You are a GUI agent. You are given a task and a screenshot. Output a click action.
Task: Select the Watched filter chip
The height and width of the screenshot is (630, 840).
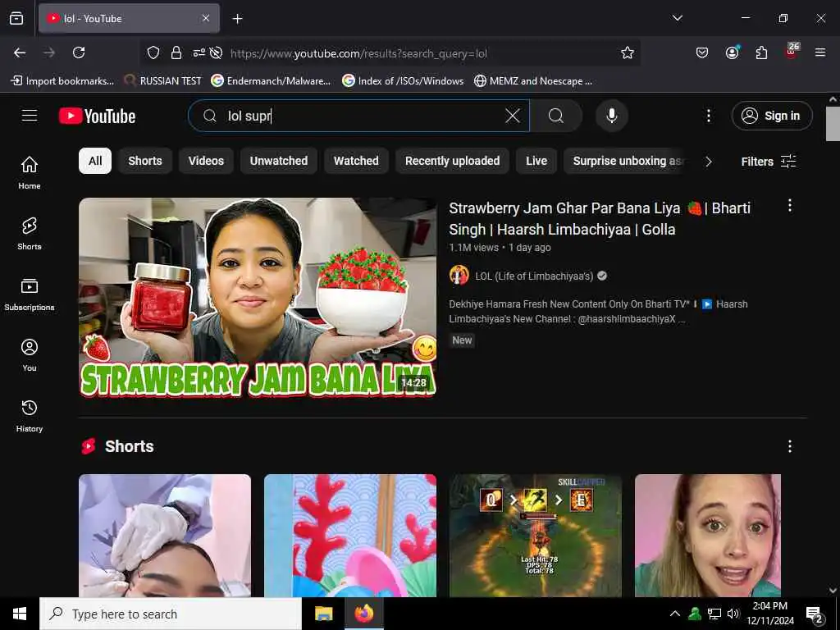pyautogui.click(x=356, y=161)
